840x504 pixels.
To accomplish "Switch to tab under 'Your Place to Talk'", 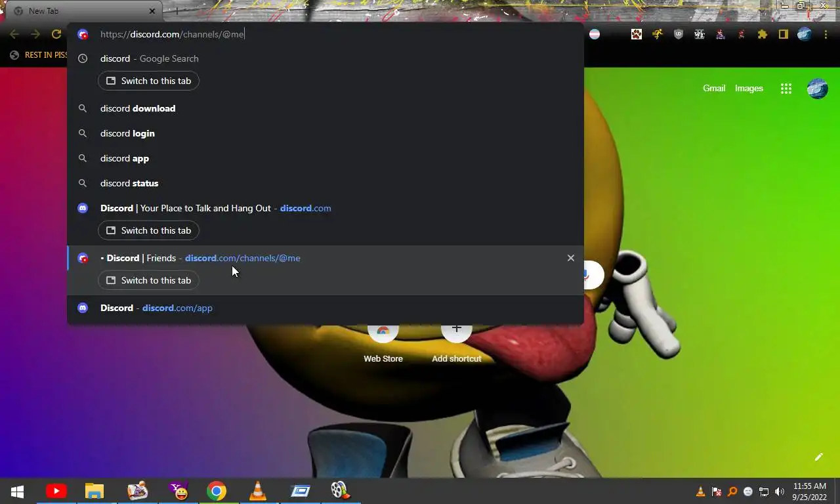I will click(x=149, y=230).
